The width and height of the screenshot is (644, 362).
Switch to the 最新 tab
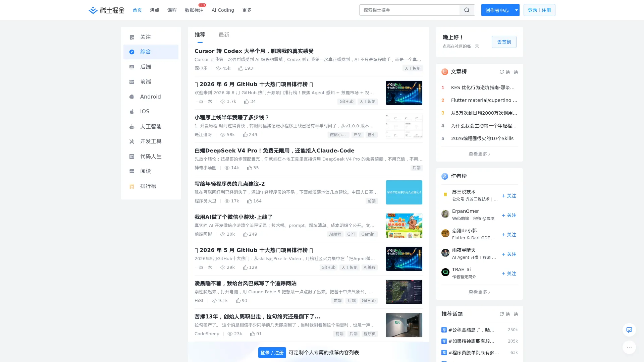(x=224, y=35)
